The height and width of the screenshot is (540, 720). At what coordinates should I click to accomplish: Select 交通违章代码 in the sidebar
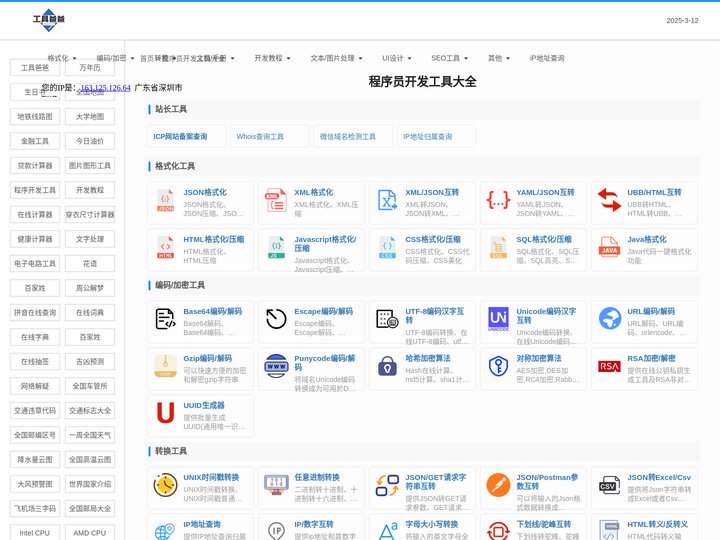point(35,411)
